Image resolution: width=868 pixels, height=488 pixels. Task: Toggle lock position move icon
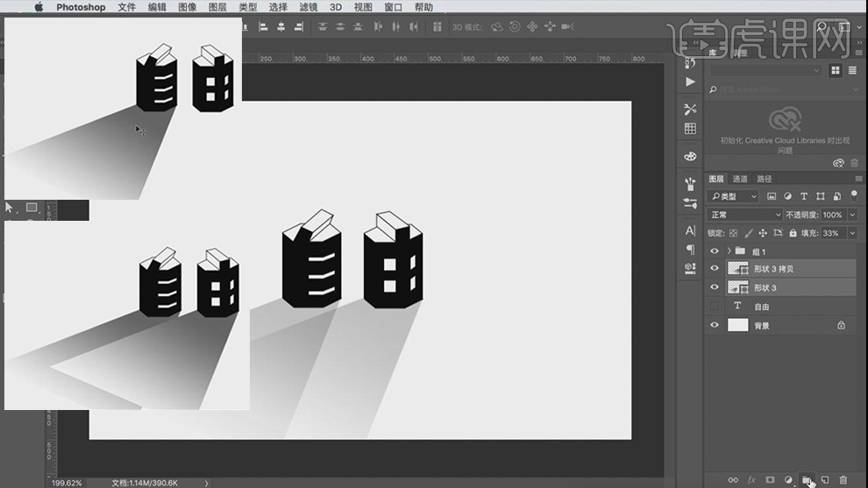coord(763,233)
